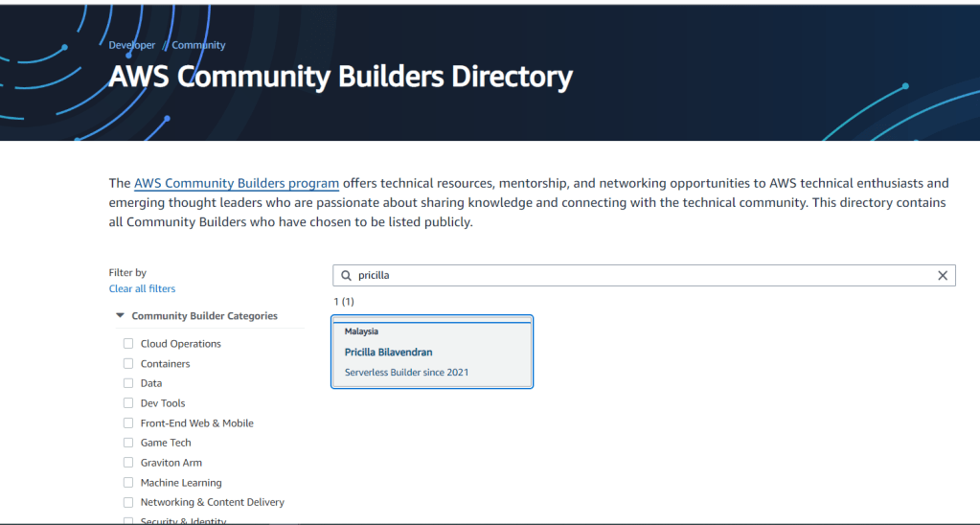The height and width of the screenshot is (525, 980).
Task: Enable the Containers filter checkbox
Action: coord(128,364)
